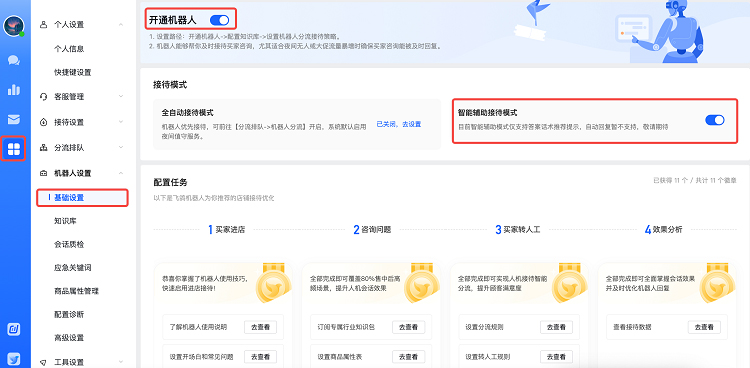750x368 pixels.
Task: Click the icon beside 接待设置
Action: point(44,122)
